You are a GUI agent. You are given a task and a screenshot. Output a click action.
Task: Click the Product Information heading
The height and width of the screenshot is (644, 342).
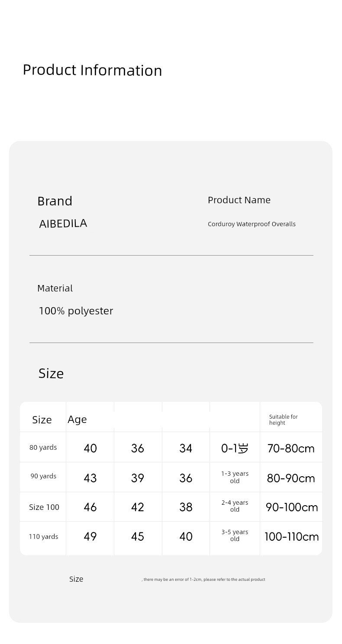92,70
